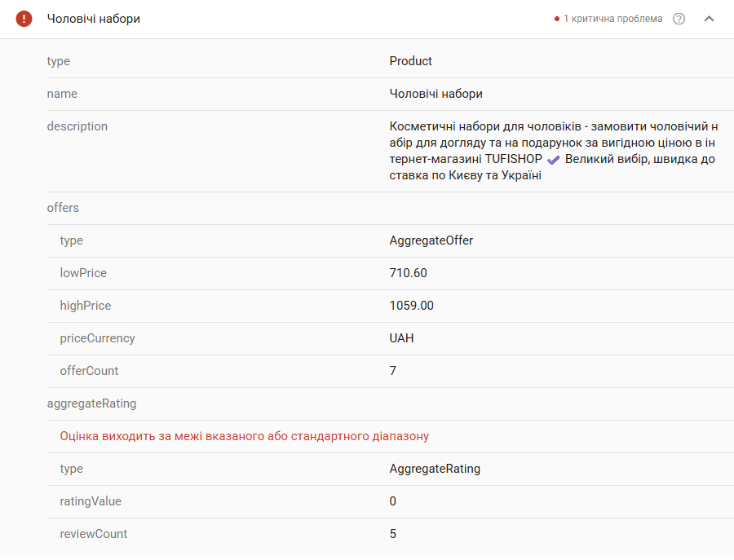Select the reviewCount value 5
This screenshot has width=734, height=560.
coord(393,534)
